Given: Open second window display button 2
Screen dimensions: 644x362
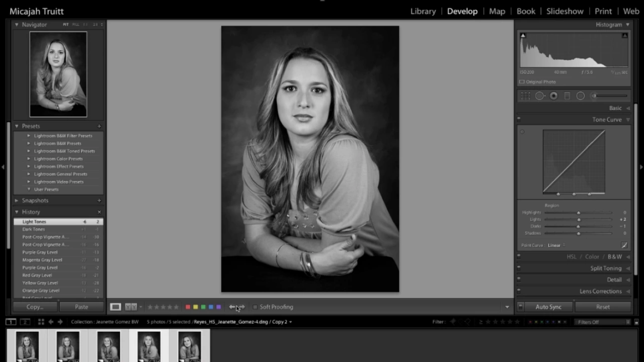Looking at the screenshot, I should [x=25, y=322].
